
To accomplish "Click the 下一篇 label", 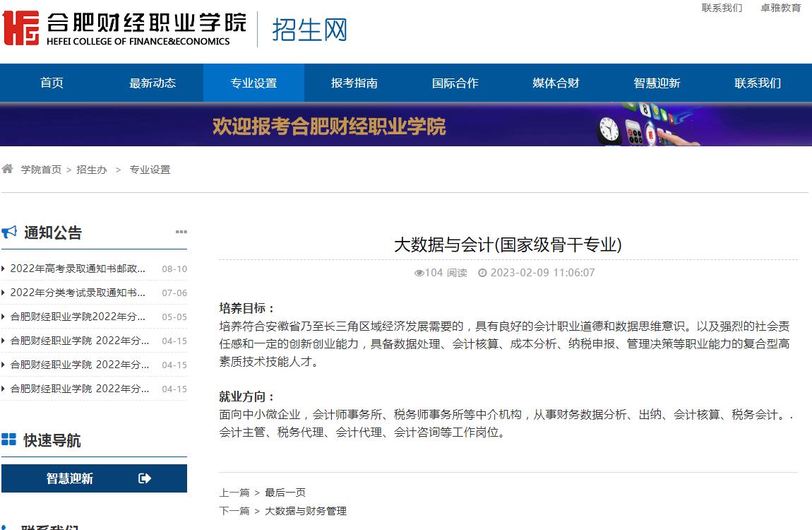I will [x=234, y=511].
